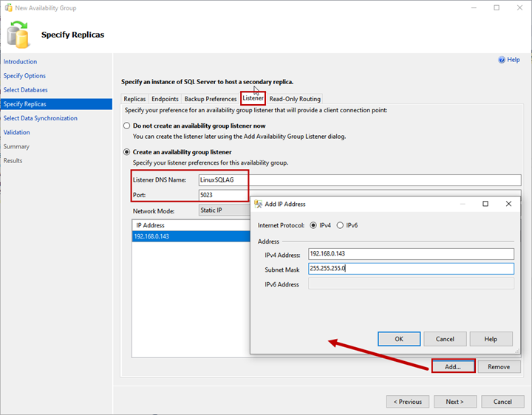Image resolution: width=532 pixels, height=415 pixels.
Task: Choose the IPv4 protocol radio button
Action: click(x=313, y=225)
